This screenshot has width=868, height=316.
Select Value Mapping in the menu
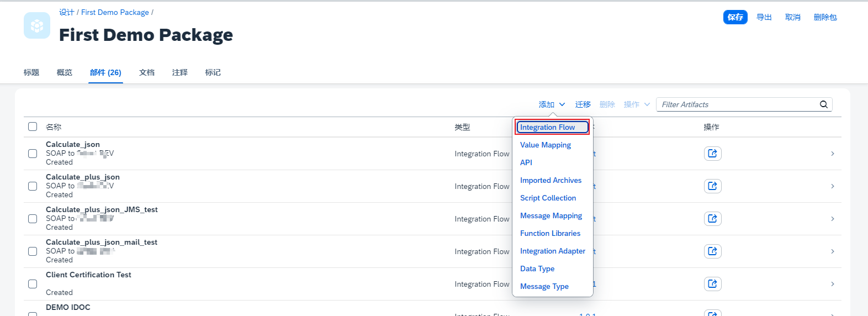[546, 145]
